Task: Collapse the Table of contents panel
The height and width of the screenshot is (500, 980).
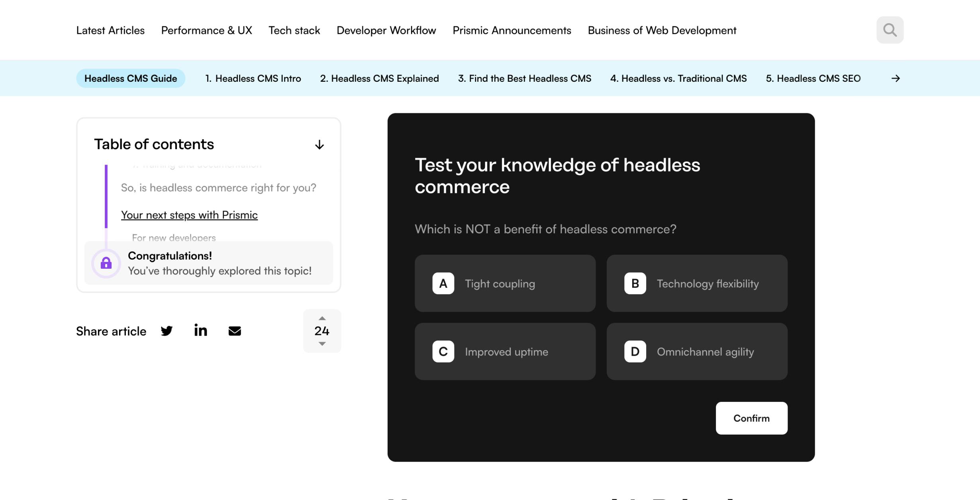Action: tap(319, 145)
